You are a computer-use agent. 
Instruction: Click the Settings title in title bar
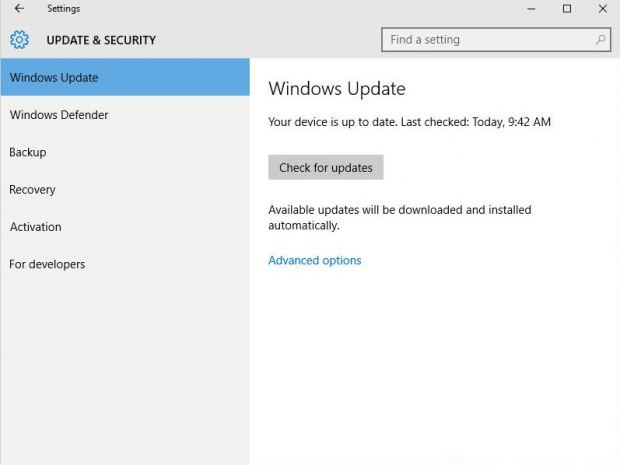coord(63,9)
